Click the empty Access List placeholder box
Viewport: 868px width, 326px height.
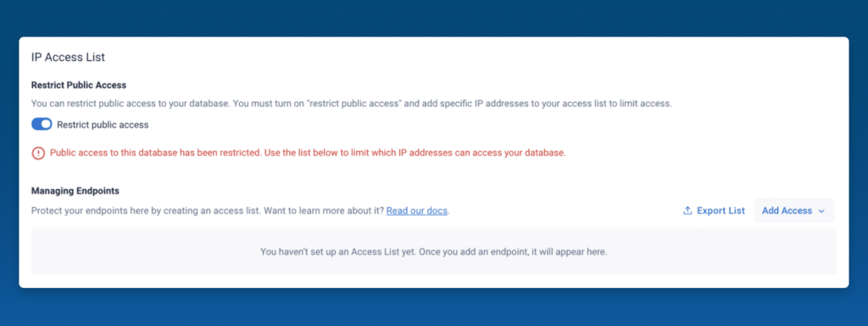tap(433, 251)
